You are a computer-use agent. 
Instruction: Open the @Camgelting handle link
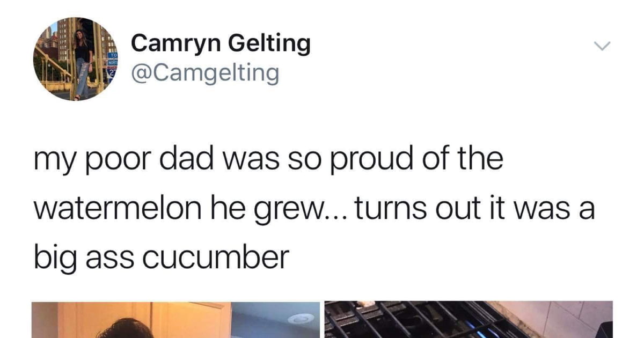(x=206, y=72)
